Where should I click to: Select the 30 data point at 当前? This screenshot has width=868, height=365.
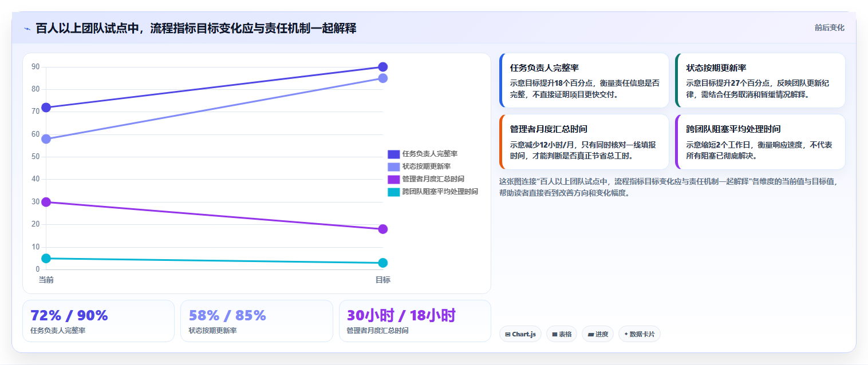46,202
